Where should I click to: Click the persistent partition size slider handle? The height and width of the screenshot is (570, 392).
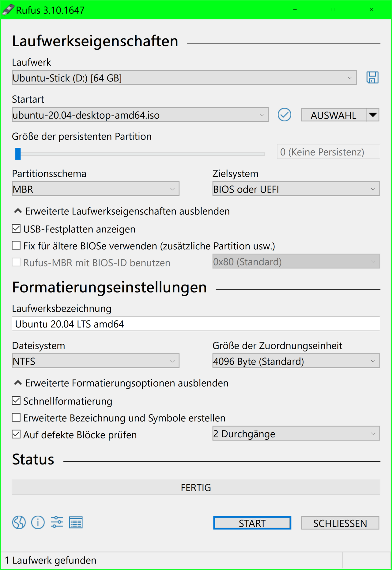pyautogui.click(x=18, y=154)
